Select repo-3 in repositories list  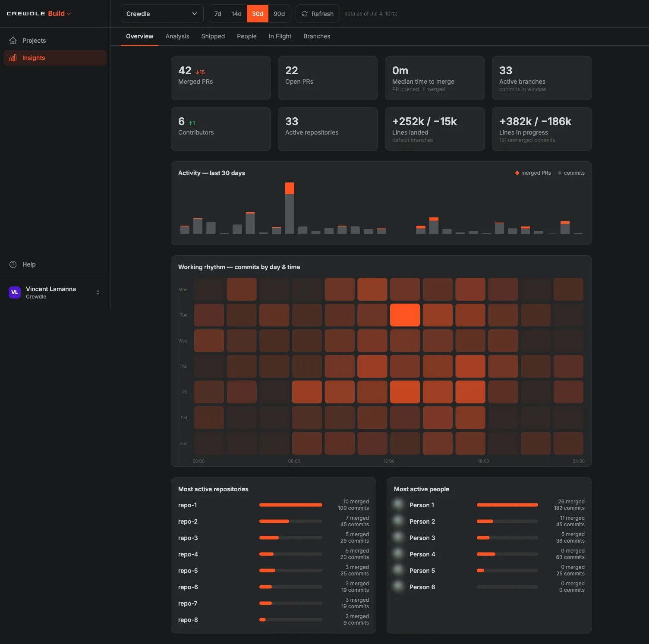(x=274, y=538)
